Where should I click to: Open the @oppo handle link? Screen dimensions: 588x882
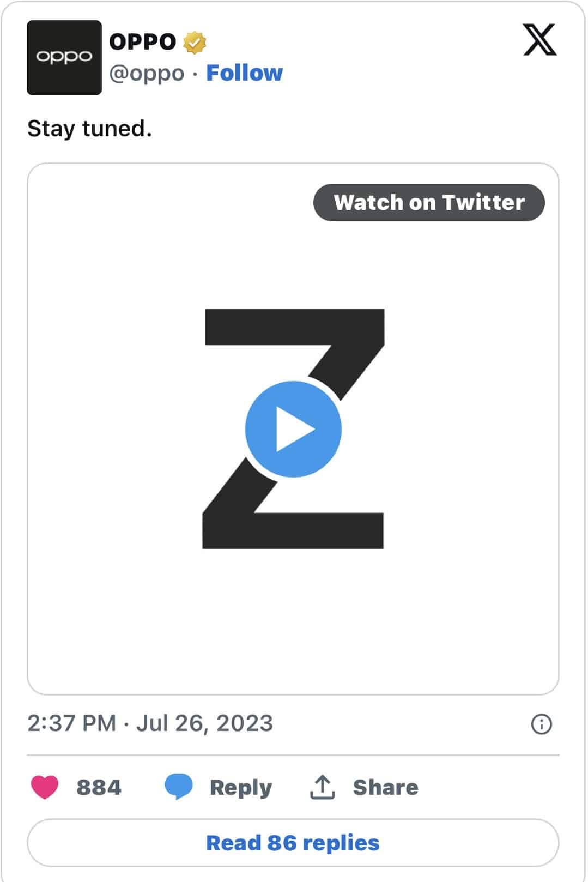pyautogui.click(x=147, y=73)
